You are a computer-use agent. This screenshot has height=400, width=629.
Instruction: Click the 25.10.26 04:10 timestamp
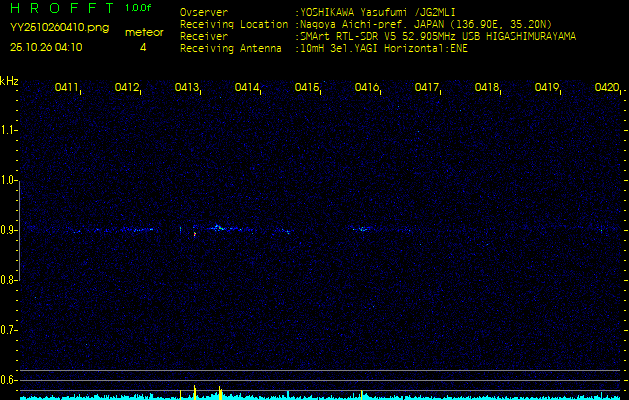tap(46, 47)
